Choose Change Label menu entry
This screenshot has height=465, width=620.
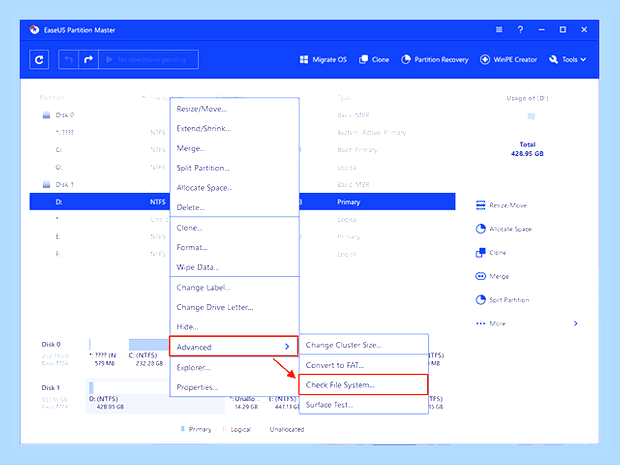click(x=234, y=287)
